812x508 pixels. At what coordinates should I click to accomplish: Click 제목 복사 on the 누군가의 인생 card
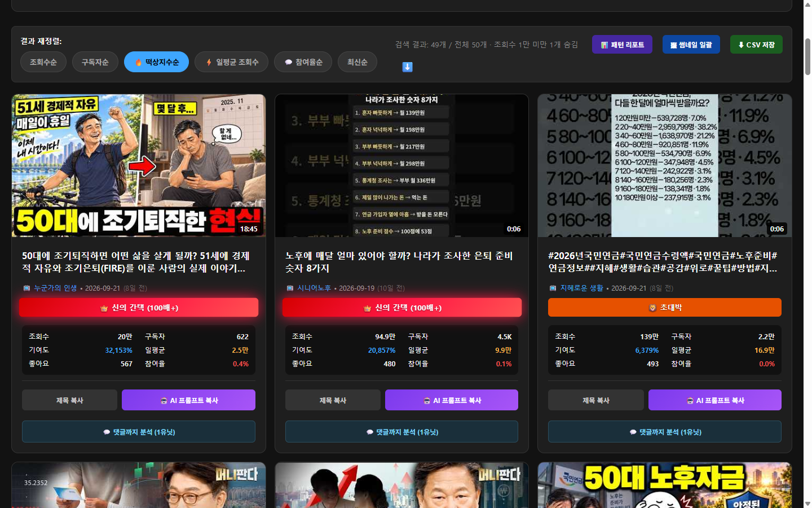69,400
